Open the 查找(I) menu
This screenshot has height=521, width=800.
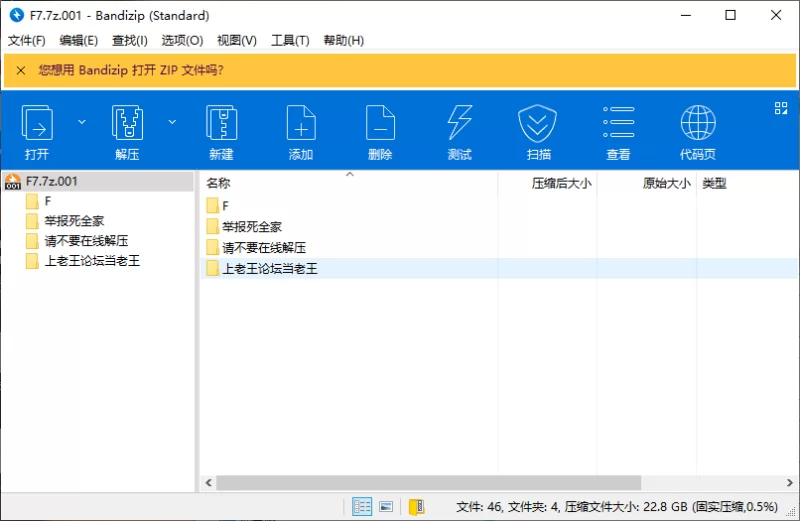pyautogui.click(x=130, y=40)
